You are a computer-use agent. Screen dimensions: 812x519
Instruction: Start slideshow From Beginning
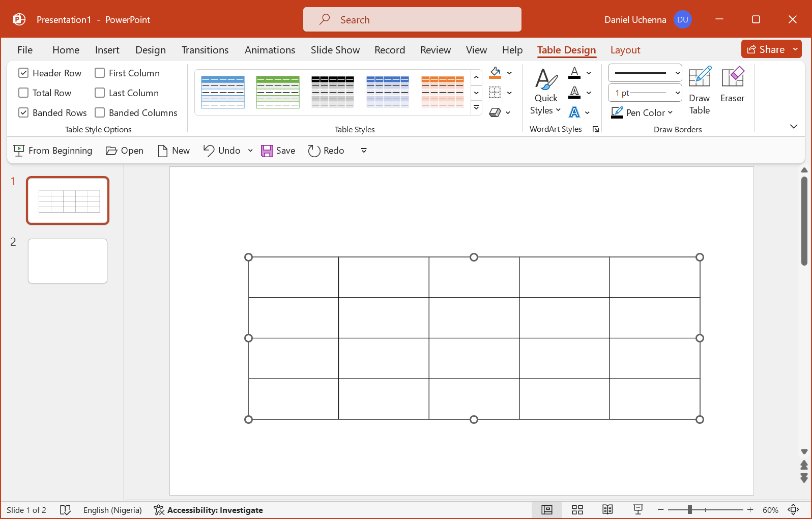pos(53,151)
